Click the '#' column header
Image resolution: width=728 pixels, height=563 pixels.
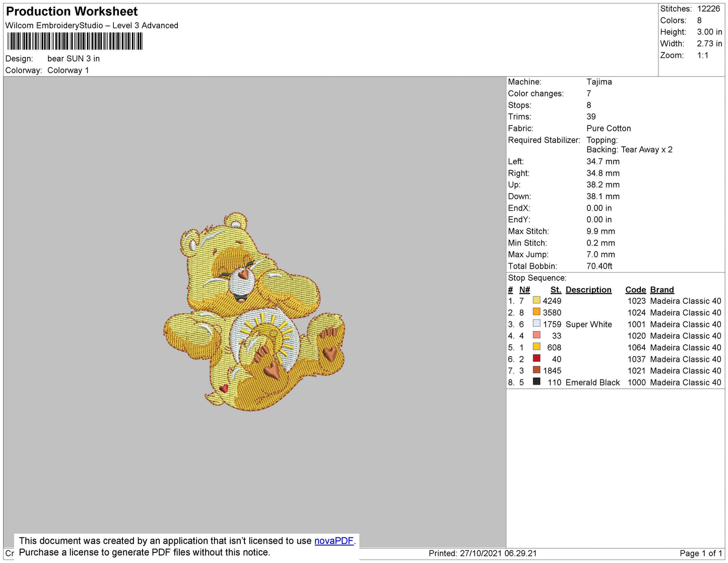click(510, 290)
